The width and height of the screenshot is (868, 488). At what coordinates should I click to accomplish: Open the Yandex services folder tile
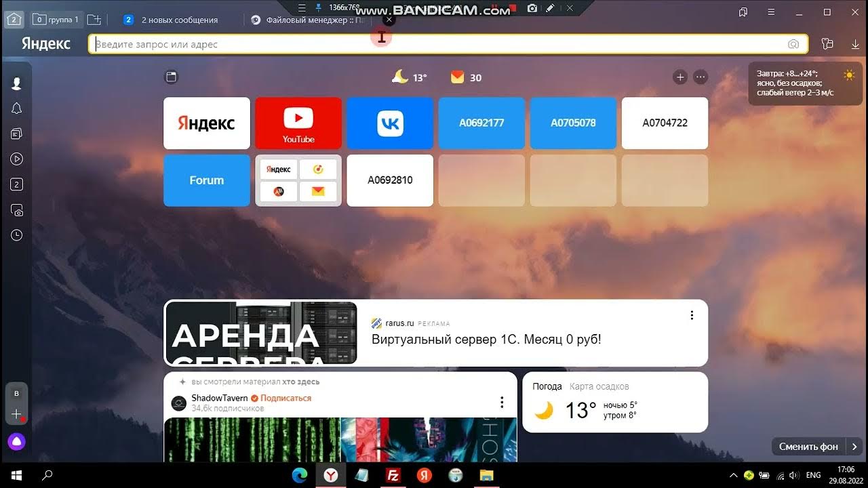pyautogui.click(x=298, y=180)
